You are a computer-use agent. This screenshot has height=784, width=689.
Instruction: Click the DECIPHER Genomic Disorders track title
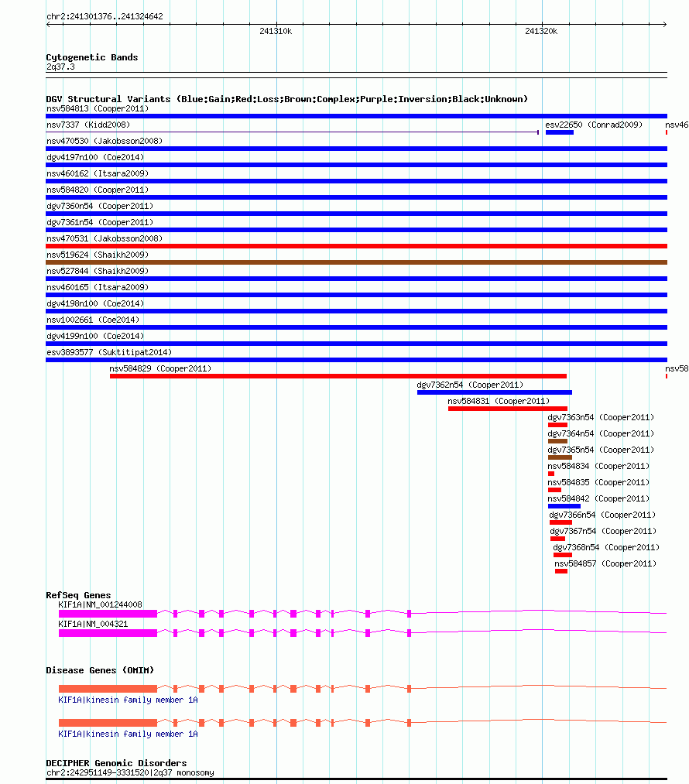(x=116, y=763)
